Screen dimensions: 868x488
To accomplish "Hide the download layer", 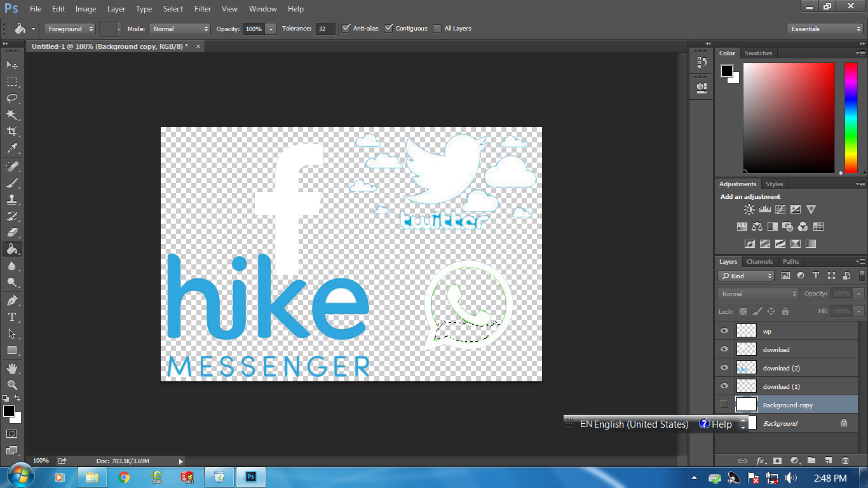I will pyautogui.click(x=724, y=349).
